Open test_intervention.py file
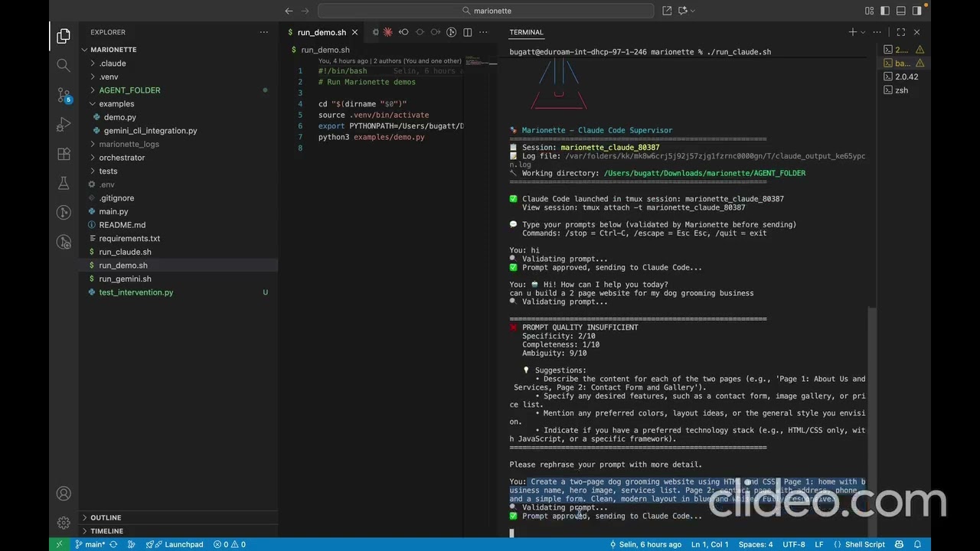980x551 pixels. [178, 292]
